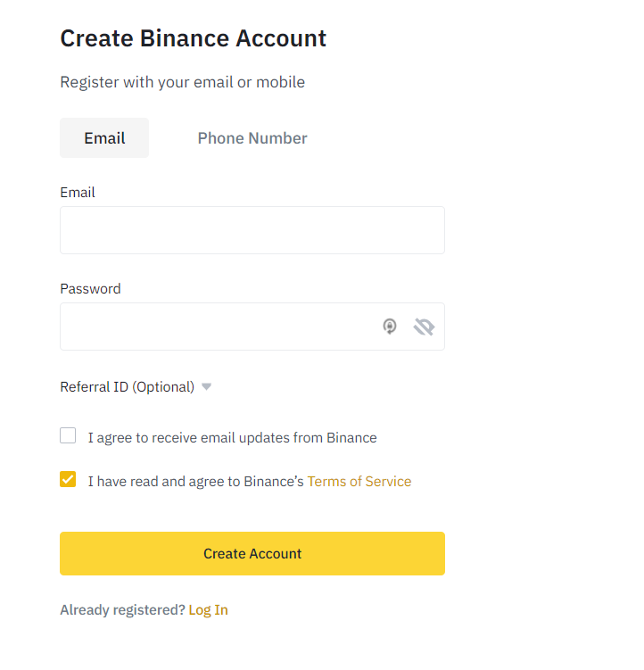Screen dimensions: 644x670
Task: Switch to the Phone Number tab
Action: click(252, 138)
